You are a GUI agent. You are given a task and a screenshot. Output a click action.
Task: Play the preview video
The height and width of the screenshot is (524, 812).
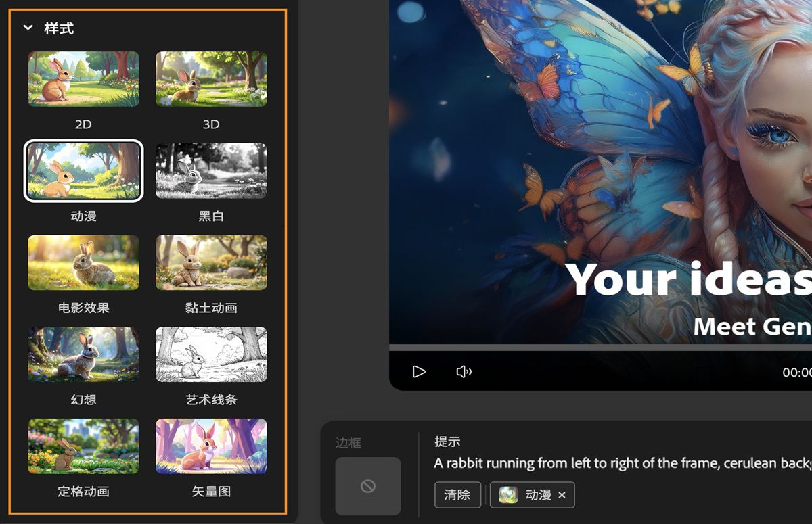[x=419, y=371]
